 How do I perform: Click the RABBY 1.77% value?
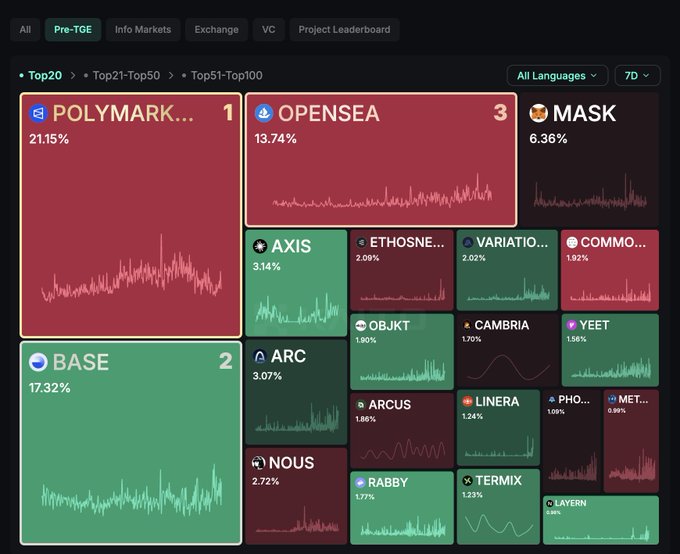click(365, 497)
